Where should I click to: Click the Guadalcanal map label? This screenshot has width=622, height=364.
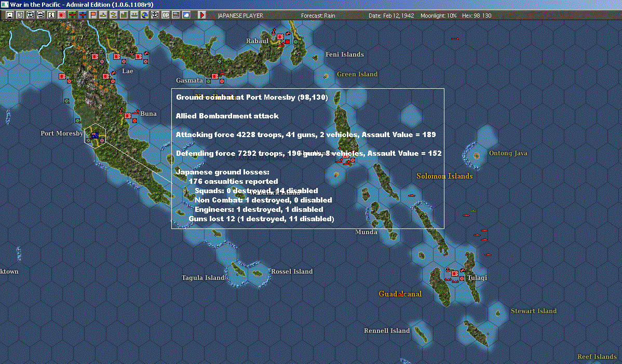tap(400, 294)
